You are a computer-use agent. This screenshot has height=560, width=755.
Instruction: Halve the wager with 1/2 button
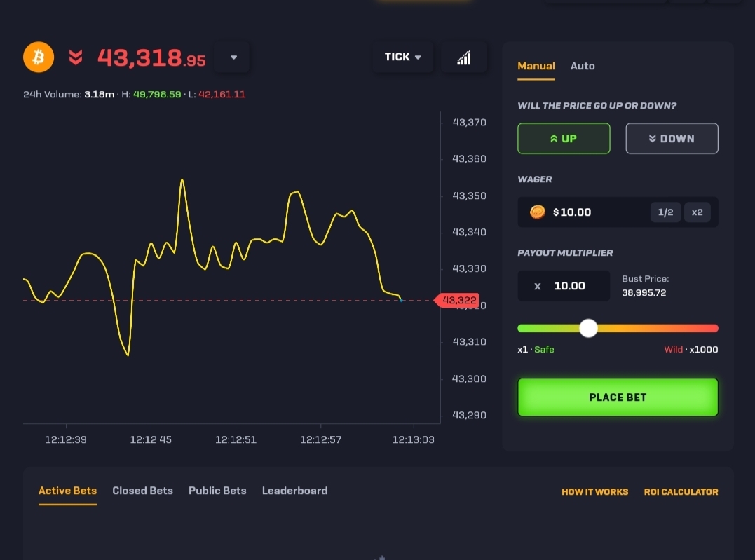pos(665,212)
